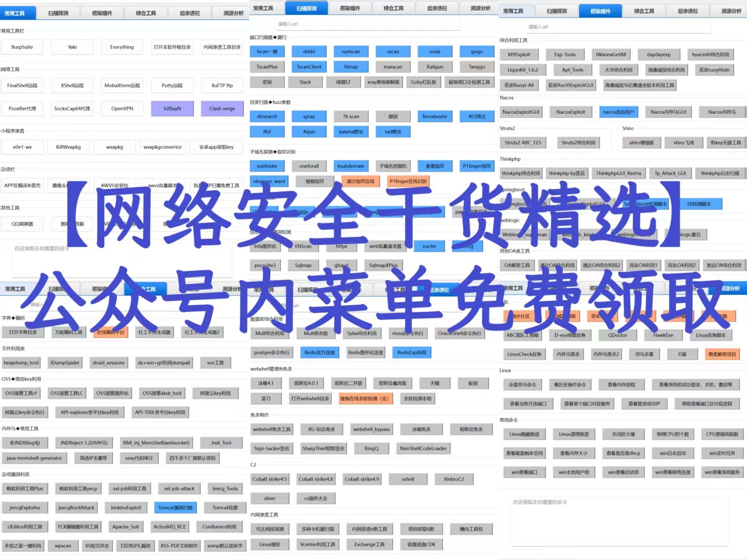Launch Everything search
This screenshot has width=747, height=560.
tap(122, 47)
